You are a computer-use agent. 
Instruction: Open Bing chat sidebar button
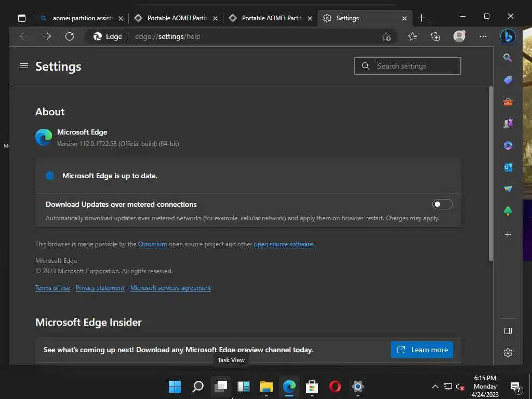click(x=508, y=36)
